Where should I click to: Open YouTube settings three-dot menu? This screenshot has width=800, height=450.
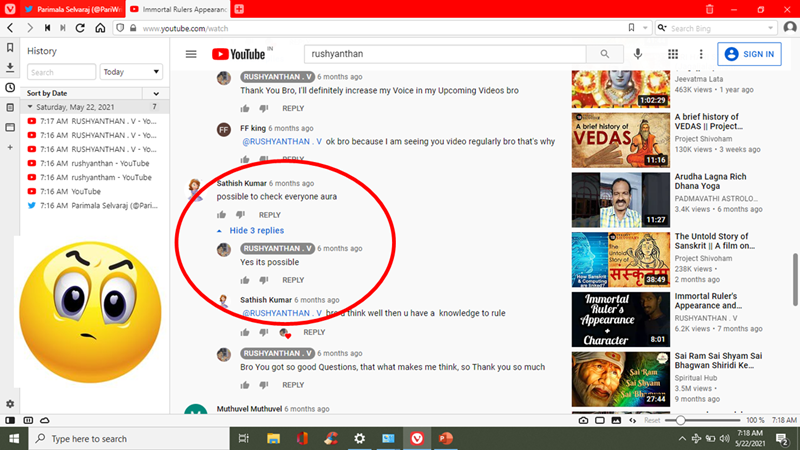(701, 54)
